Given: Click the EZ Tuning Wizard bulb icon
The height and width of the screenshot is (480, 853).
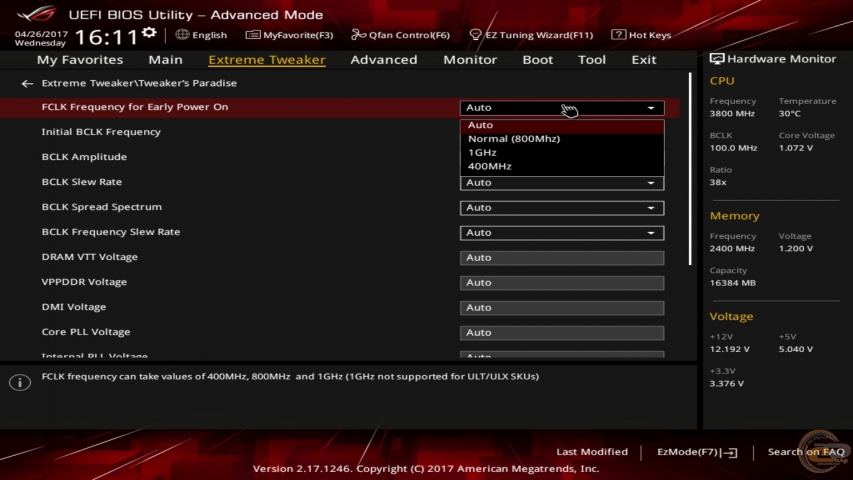Looking at the screenshot, I should click(475, 35).
